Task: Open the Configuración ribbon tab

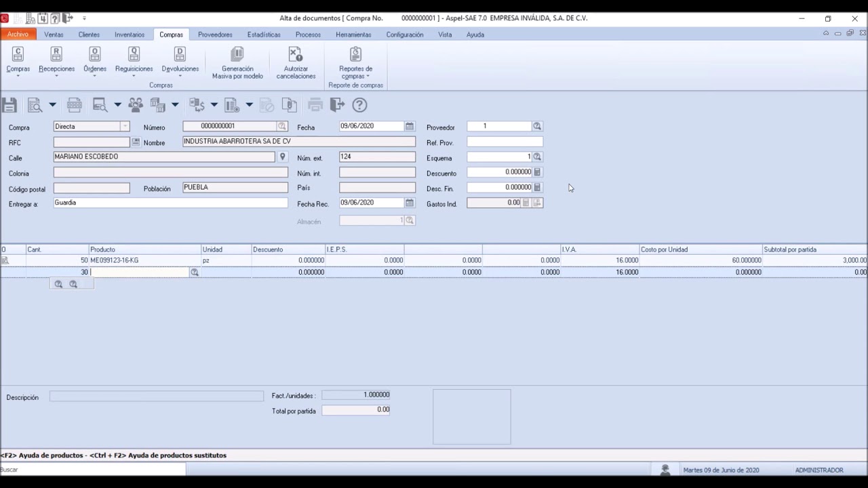Action: [405, 35]
